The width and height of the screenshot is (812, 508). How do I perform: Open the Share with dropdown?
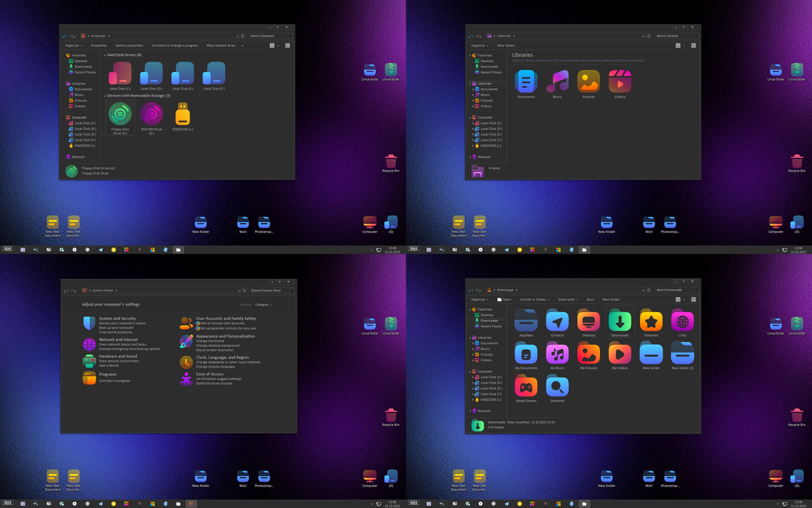coord(568,299)
